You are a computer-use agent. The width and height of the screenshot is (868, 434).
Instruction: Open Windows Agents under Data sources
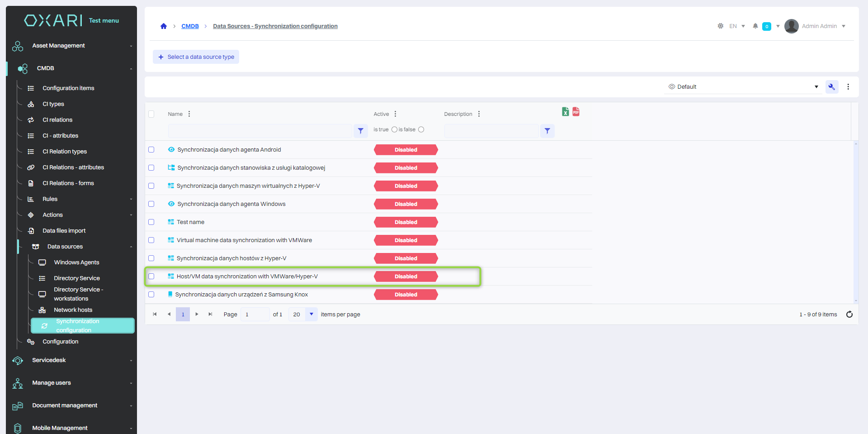pos(76,262)
